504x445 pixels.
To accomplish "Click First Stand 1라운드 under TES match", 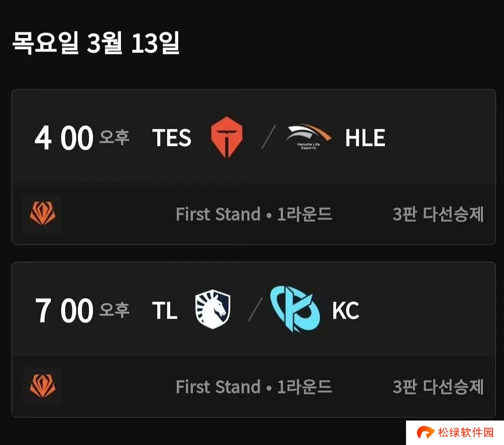I will (x=254, y=214).
